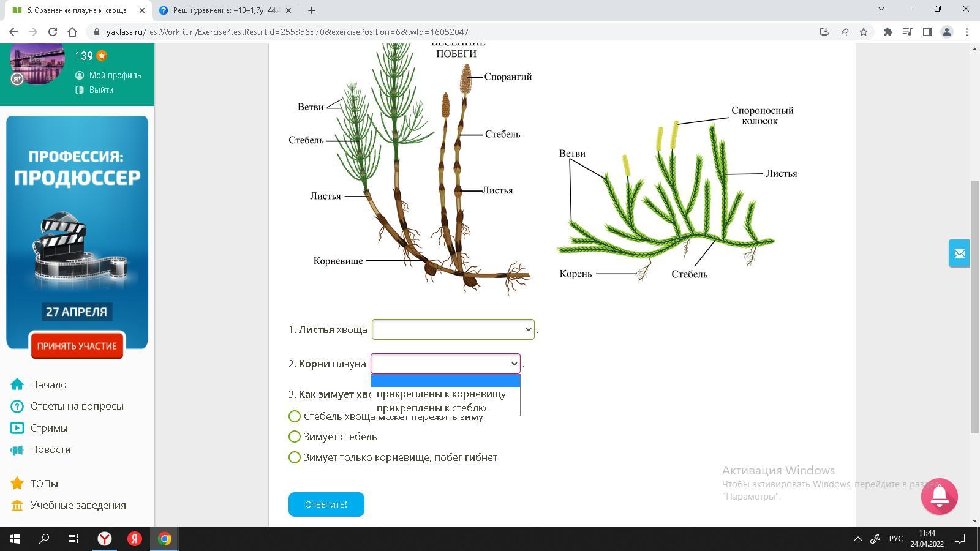Open the Chrome extensions puzzle icon
The width and height of the screenshot is (980, 551).
[888, 32]
